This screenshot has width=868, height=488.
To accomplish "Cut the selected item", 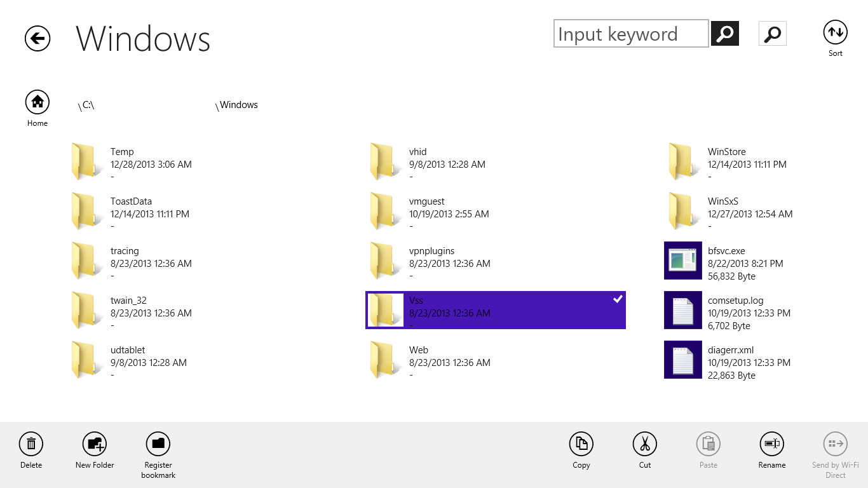I will (x=644, y=444).
